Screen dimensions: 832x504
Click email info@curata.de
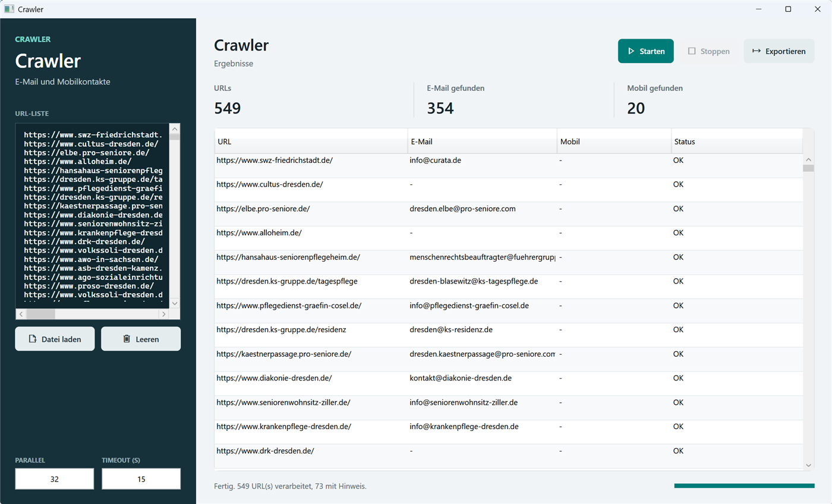[436, 160]
